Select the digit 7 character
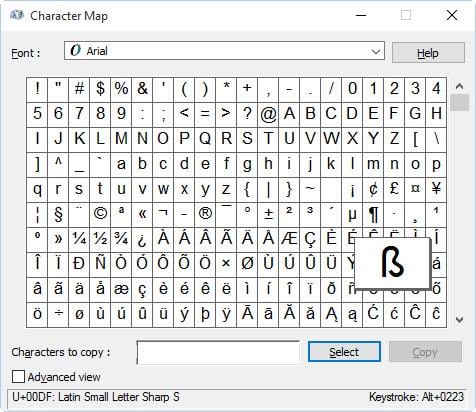Image resolution: width=476 pixels, height=412 pixels. click(79, 114)
